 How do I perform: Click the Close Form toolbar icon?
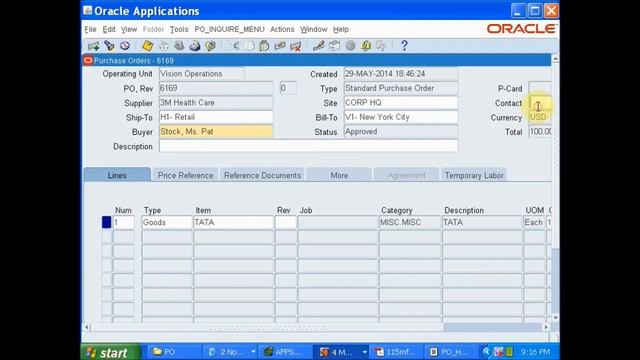tap(210, 46)
